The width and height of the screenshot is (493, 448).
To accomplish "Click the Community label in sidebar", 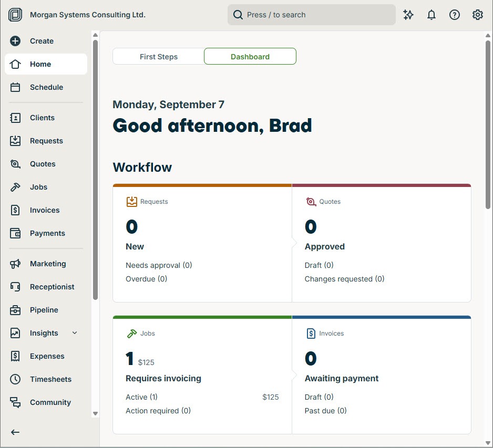I will click(x=50, y=402).
